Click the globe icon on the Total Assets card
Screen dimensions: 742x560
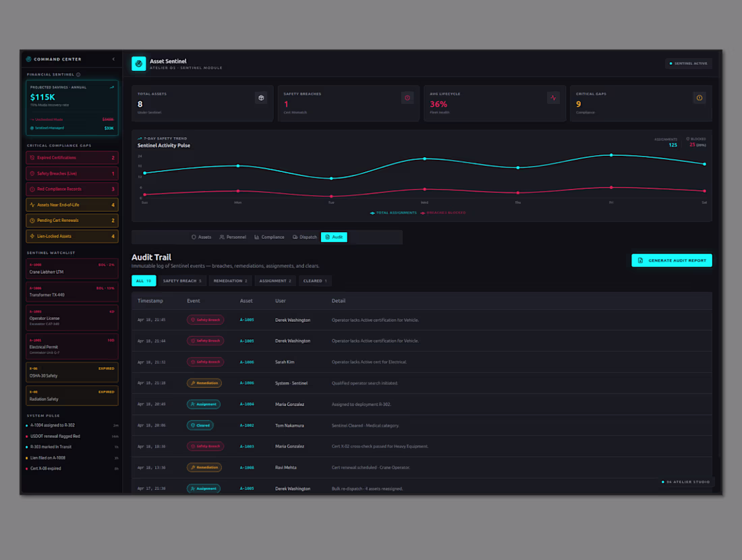tap(260, 97)
